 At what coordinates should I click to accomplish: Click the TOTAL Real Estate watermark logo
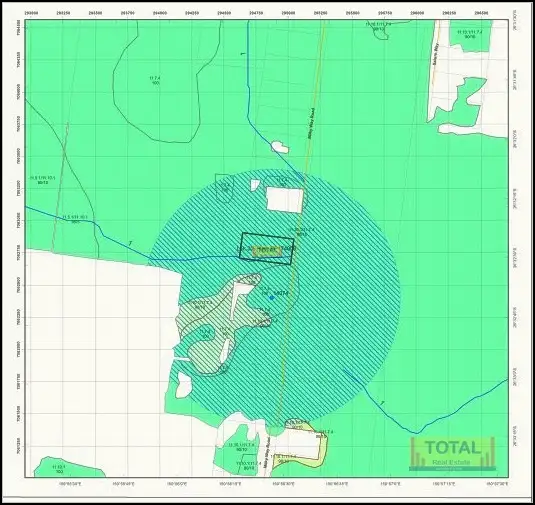(x=452, y=453)
